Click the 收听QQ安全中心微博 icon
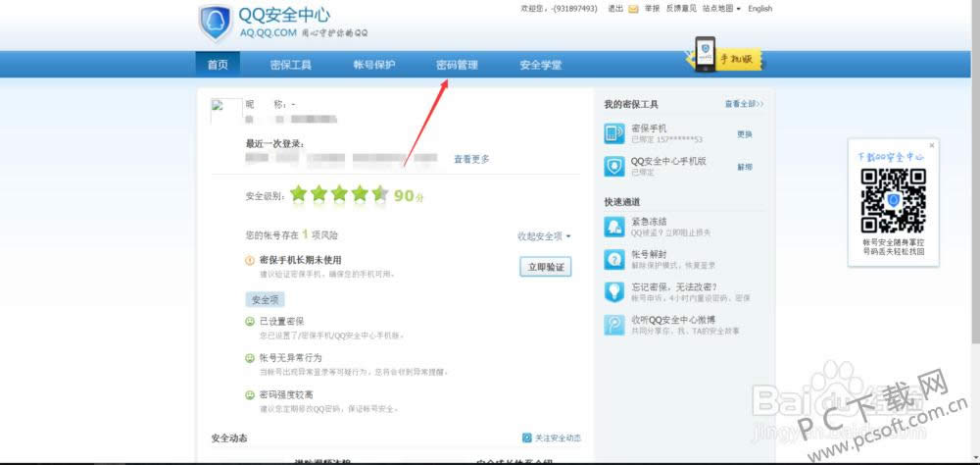This screenshot has width=980, height=465. point(614,325)
